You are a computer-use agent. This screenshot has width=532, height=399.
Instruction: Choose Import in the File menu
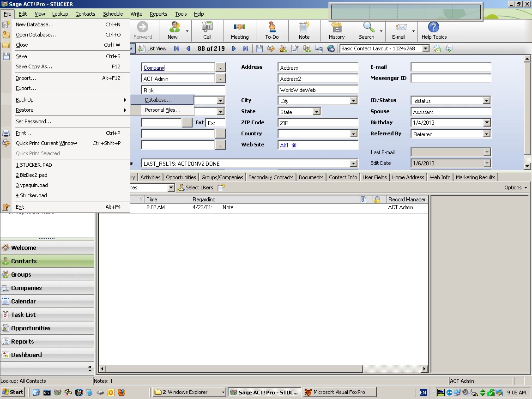[x=66, y=78]
